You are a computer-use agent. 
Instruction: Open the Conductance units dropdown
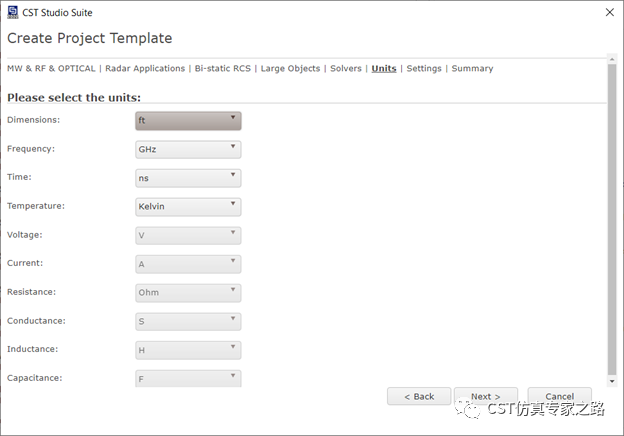click(188, 321)
